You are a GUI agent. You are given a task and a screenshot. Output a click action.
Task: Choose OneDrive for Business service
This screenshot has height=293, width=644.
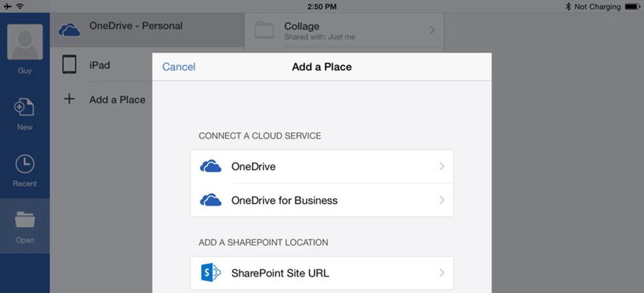tap(322, 200)
